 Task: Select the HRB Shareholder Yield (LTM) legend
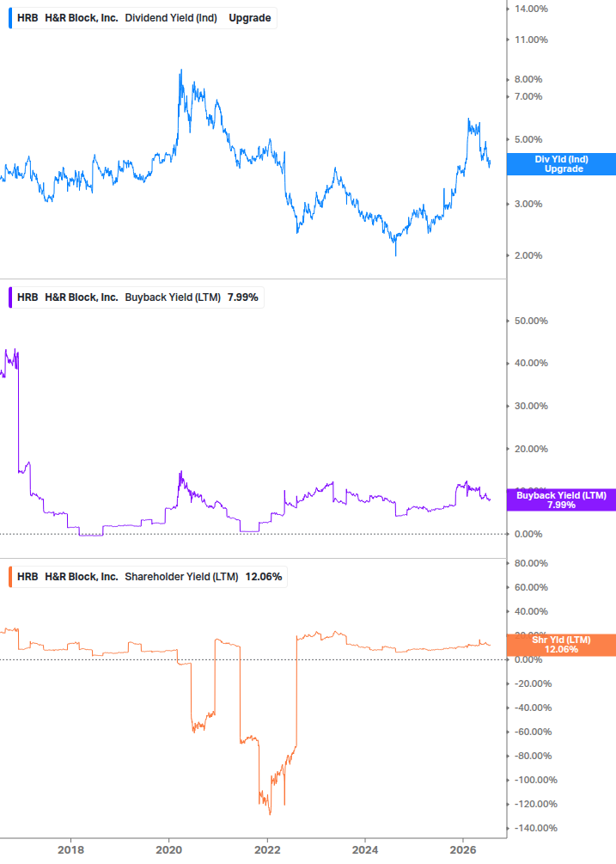[x=148, y=577]
